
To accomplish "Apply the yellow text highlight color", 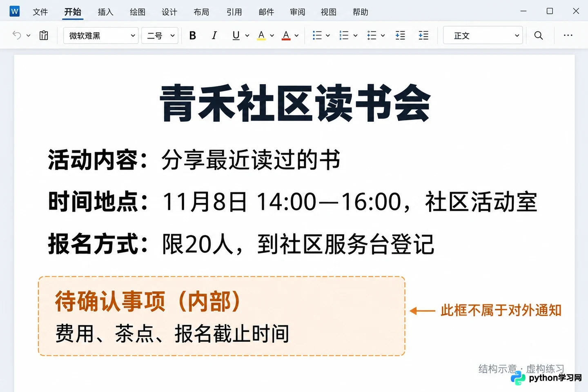I will click(261, 36).
